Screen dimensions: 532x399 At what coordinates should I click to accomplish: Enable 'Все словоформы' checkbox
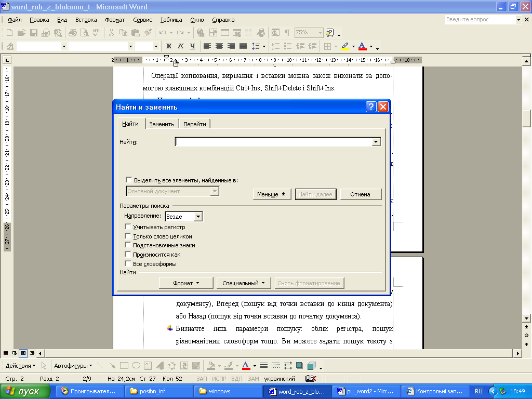[x=128, y=263]
